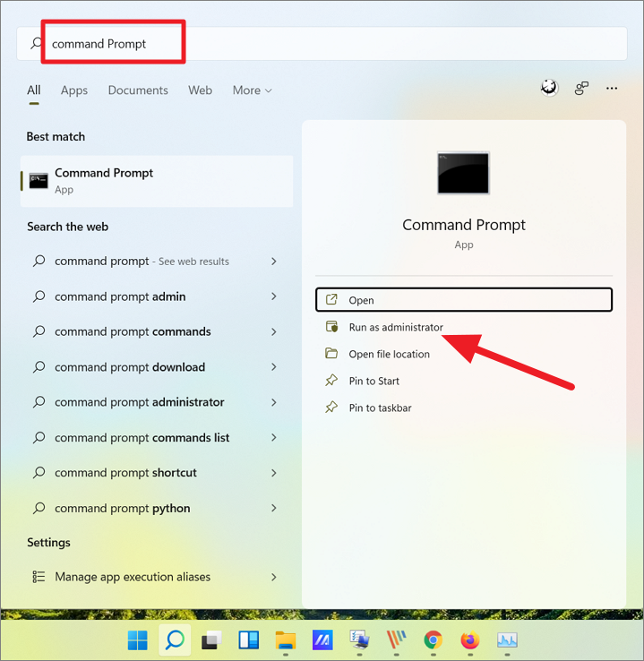Open Task View from the taskbar

(211, 640)
